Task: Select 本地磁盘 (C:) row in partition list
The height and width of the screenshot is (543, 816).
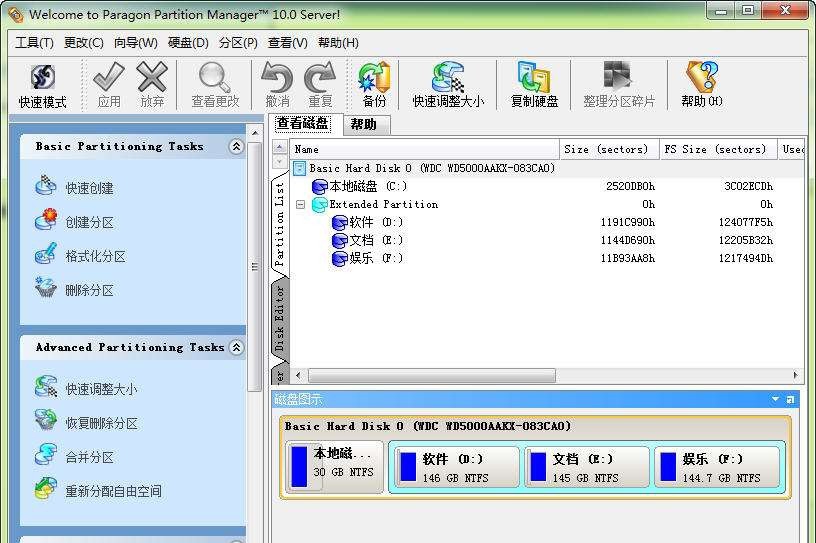Action: [546, 186]
